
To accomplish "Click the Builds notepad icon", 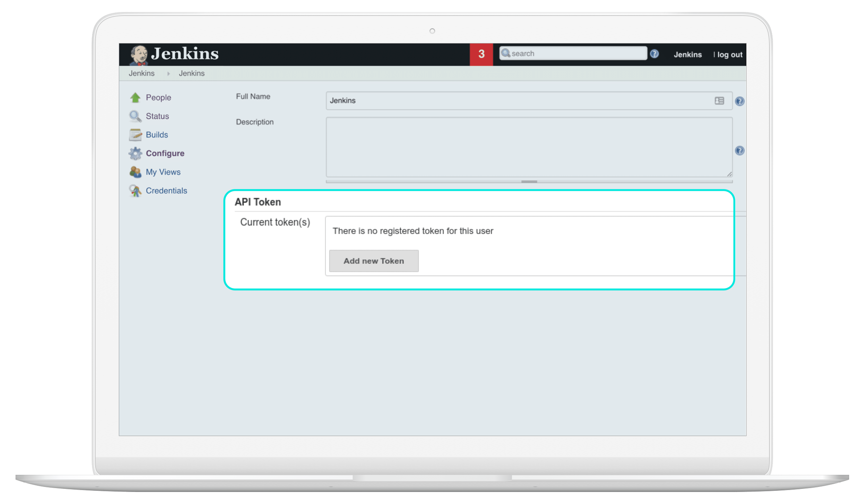I will pyautogui.click(x=135, y=135).
